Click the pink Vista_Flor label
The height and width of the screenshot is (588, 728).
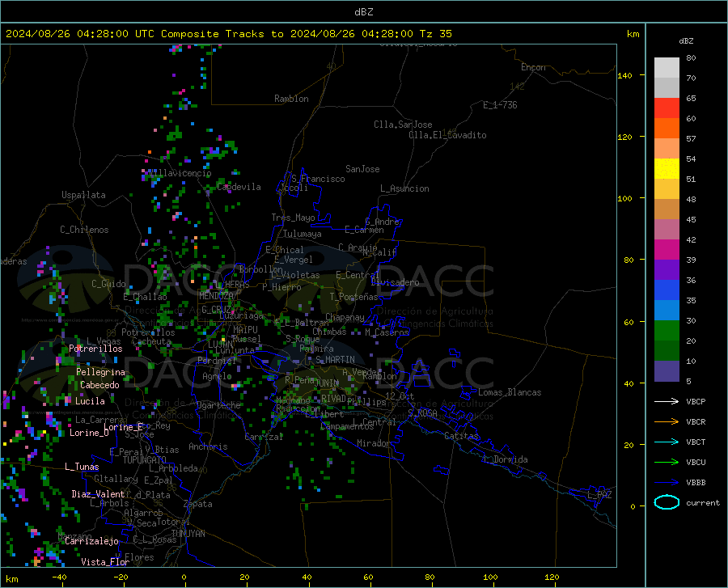coord(105,562)
